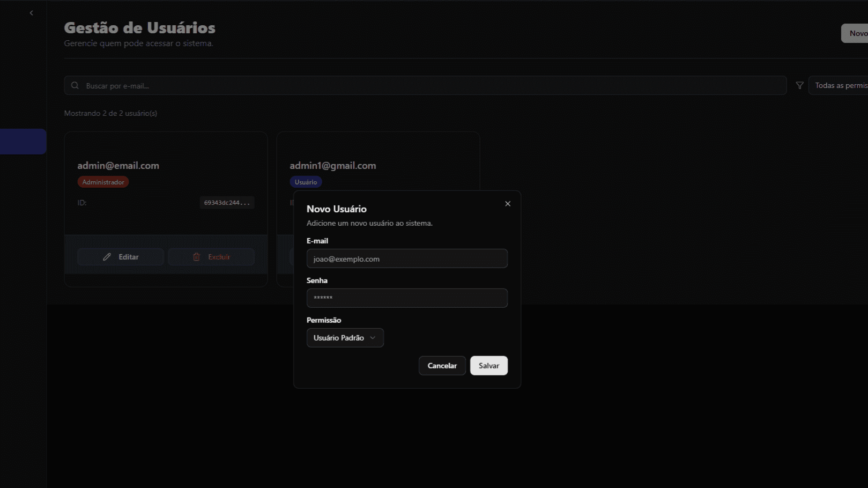The image size is (868, 488).
Task: Click the blue Usuário role badge
Action: point(306,182)
